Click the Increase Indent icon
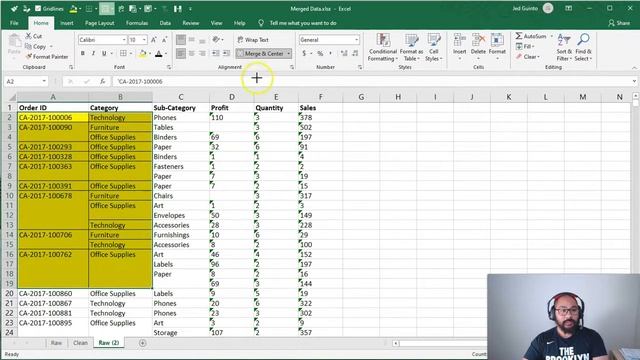Screen dimensions: 640x360 pos(227,53)
